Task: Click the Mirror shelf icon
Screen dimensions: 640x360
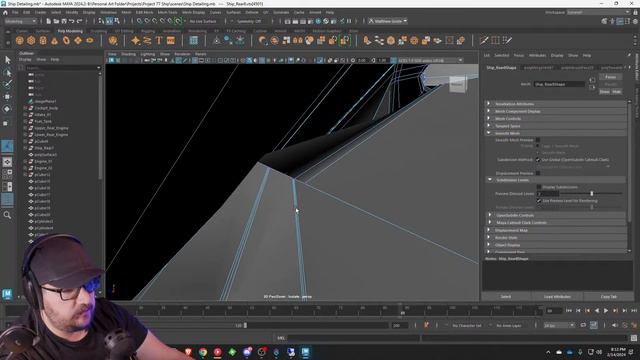Action: (x=298, y=40)
